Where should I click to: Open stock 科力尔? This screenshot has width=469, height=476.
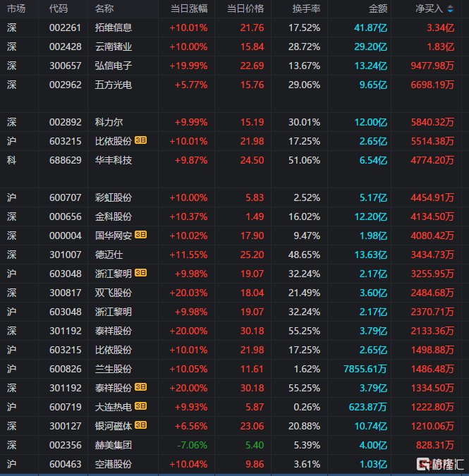point(109,122)
